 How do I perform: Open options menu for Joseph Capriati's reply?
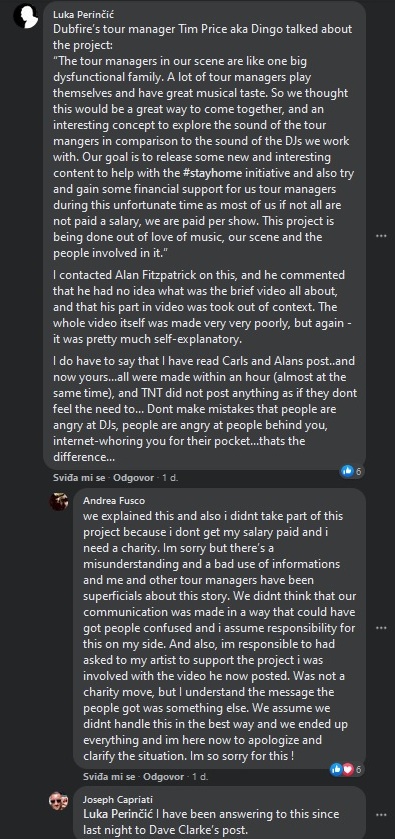pos(381,815)
